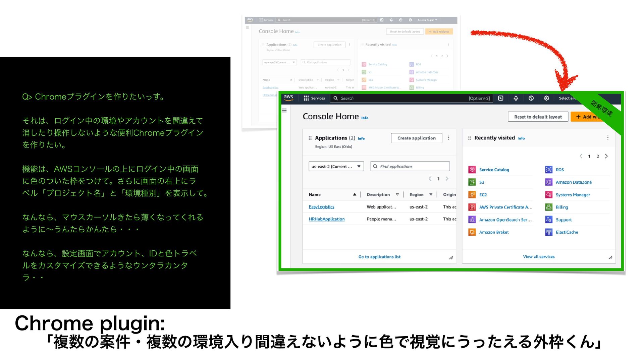Open the EasyLogistics application link
The image size is (644, 362).
(x=321, y=207)
